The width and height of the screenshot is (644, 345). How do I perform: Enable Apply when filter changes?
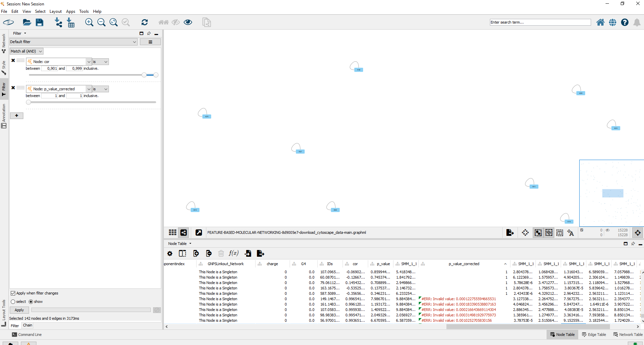pyautogui.click(x=13, y=293)
